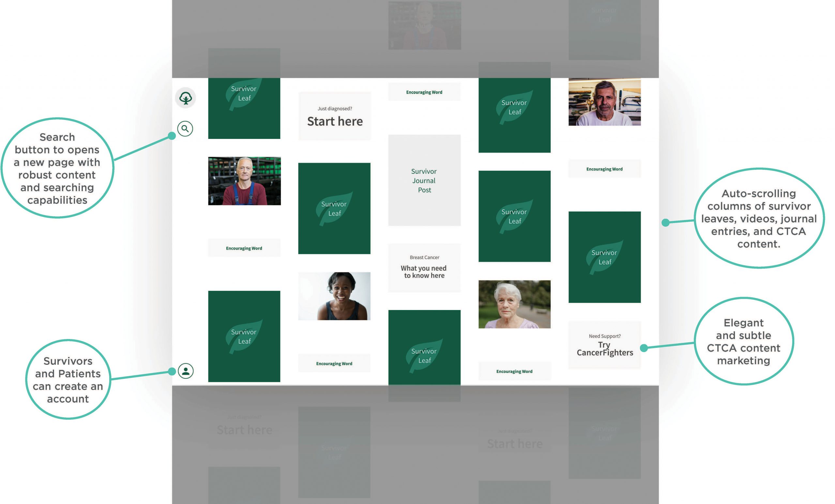The height and width of the screenshot is (504, 835).
Task: Click the search icon to open search
Action: click(186, 128)
